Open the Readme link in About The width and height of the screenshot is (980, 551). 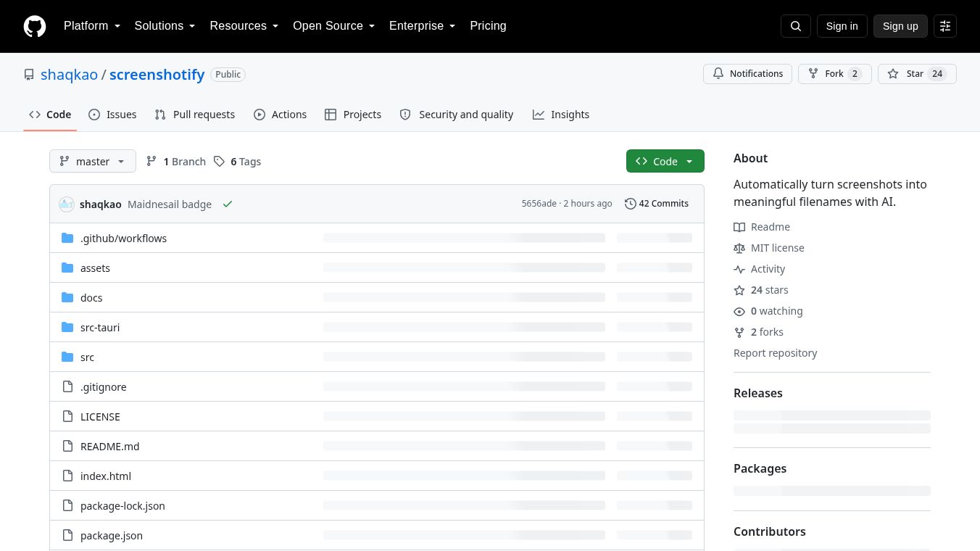(762, 227)
